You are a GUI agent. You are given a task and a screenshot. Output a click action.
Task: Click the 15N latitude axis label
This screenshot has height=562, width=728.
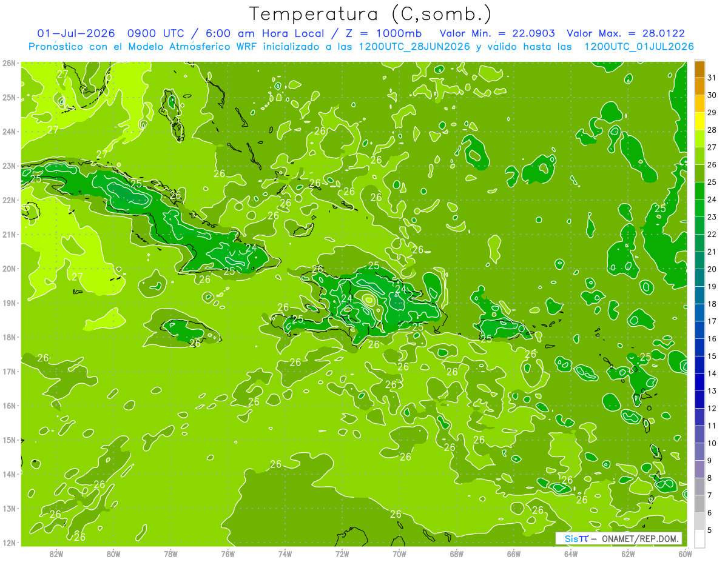click(9, 440)
